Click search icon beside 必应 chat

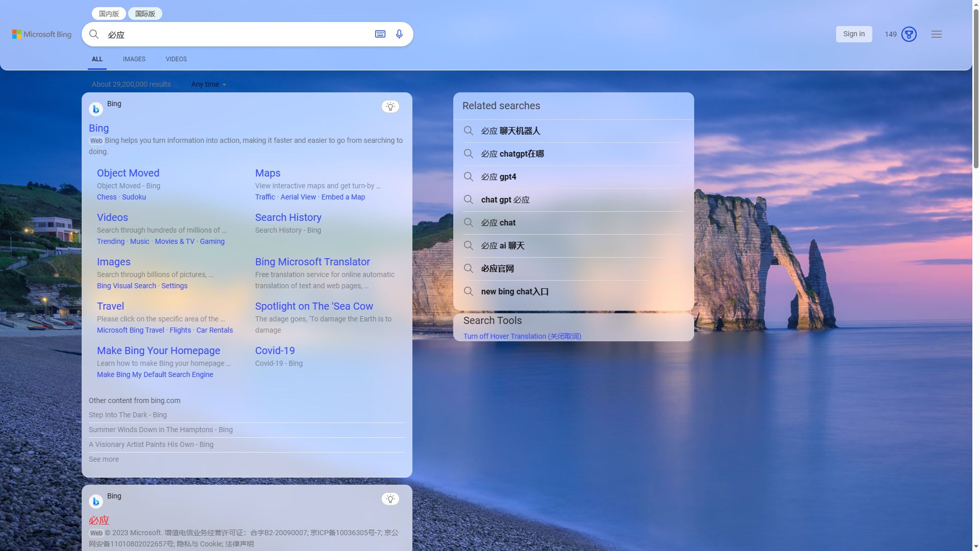469,222
